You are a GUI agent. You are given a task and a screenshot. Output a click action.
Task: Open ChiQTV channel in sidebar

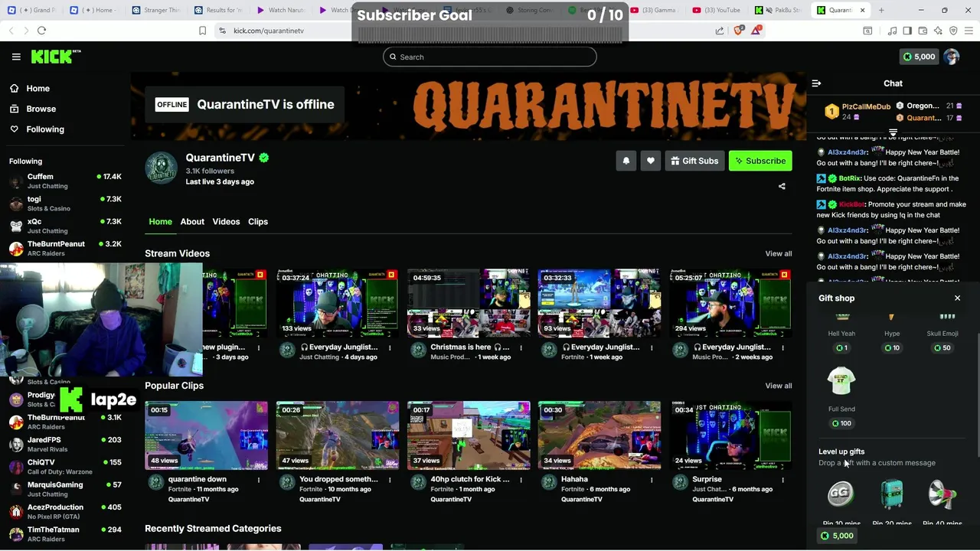65,466
